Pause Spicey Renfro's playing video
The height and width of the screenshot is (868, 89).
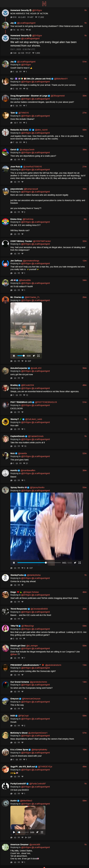(x=14, y=562)
